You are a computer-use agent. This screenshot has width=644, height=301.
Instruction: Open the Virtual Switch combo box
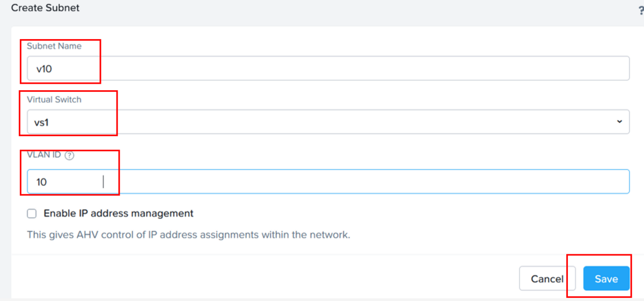click(x=328, y=122)
